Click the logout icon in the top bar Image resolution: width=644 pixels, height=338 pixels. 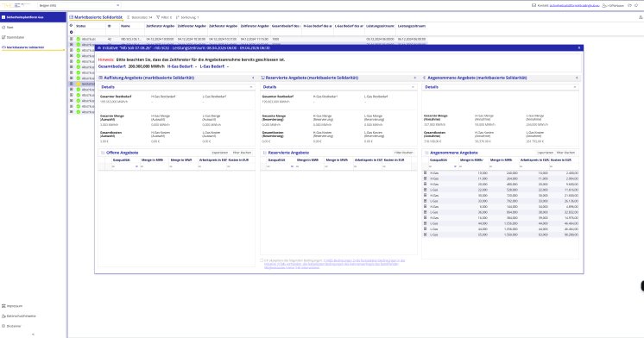[629, 6]
